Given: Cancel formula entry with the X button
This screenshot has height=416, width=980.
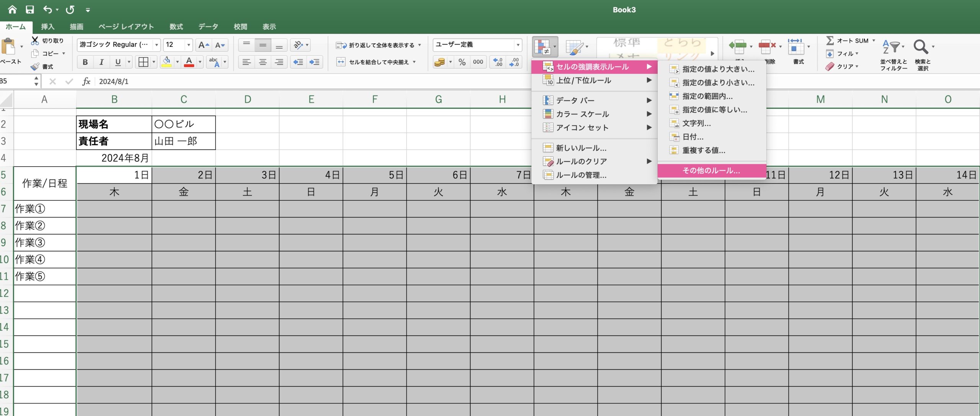Looking at the screenshot, I should (x=53, y=81).
